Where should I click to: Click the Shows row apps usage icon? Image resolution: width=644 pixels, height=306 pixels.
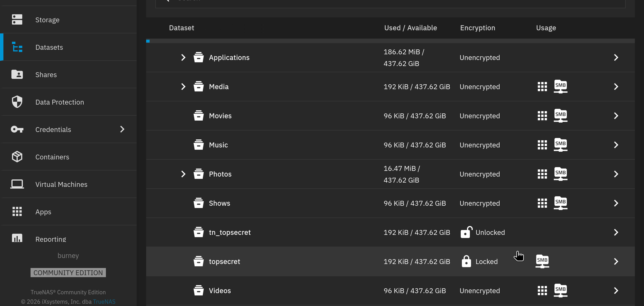pos(542,203)
